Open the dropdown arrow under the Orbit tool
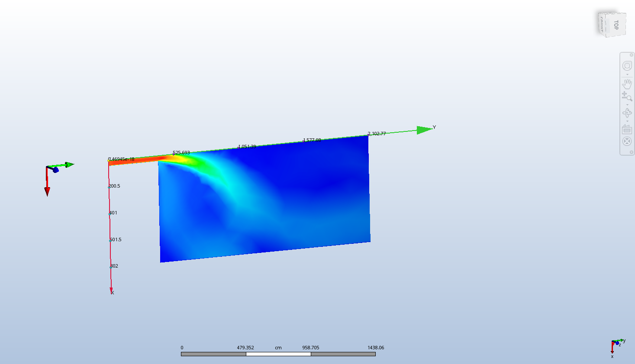Screen dimensions: 635x364 [x=627, y=74]
